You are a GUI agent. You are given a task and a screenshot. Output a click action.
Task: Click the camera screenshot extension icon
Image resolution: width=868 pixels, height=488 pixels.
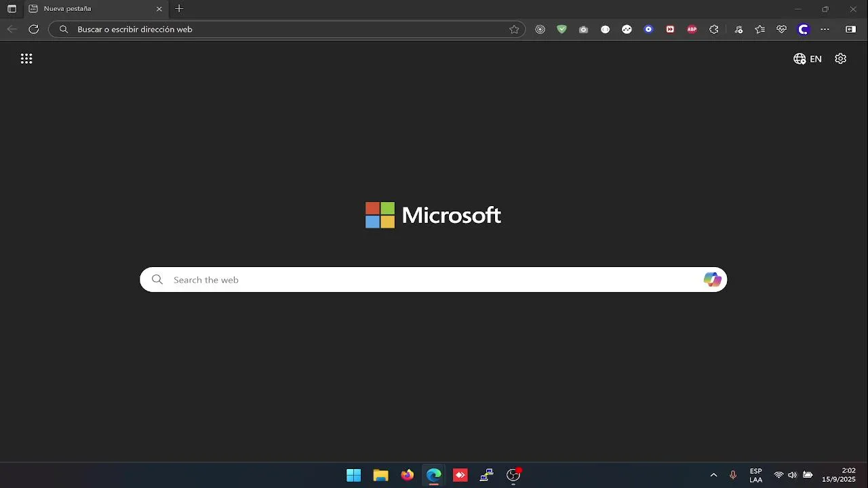[583, 29]
